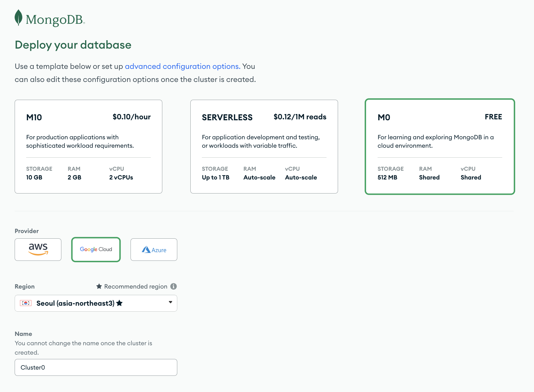
Task: Click the M10 storage value 10 GB
Action: [x=34, y=177]
